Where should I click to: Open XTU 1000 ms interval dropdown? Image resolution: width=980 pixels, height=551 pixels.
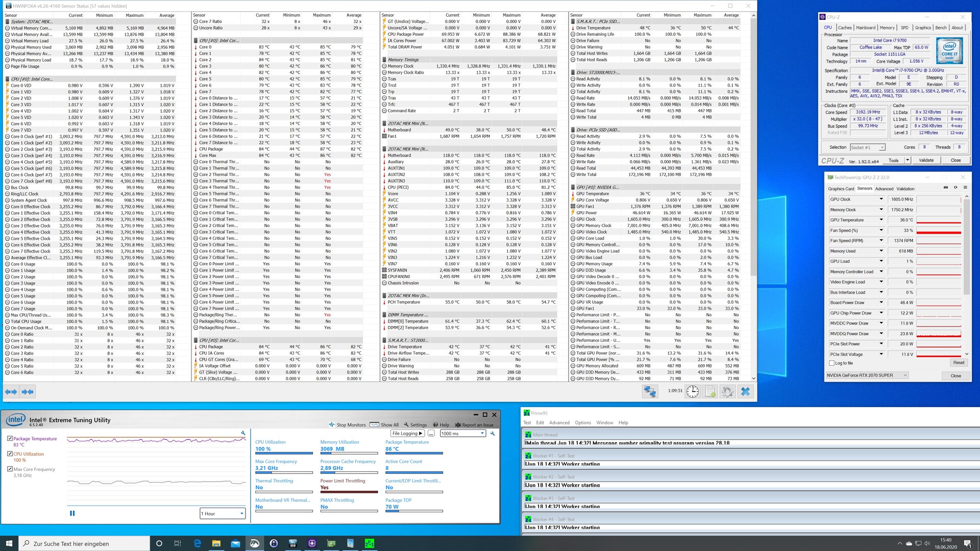(462, 433)
